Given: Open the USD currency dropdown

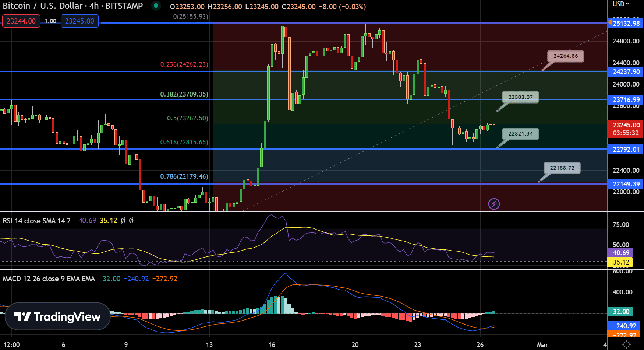Looking at the screenshot, I should click(x=620, y=4).
